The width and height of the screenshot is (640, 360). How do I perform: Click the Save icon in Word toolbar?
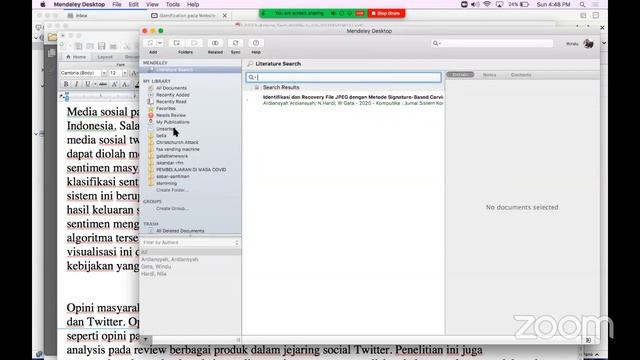coord(102,46)
